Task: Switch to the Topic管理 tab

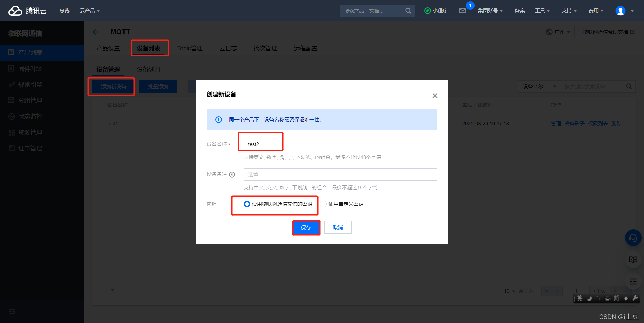Action: click(190, 48)
